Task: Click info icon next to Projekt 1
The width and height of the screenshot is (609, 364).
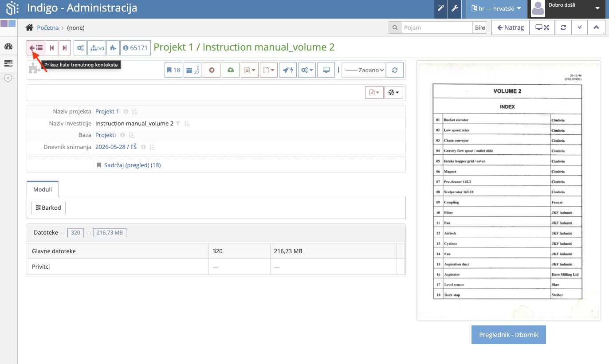Action: tap(126, 112)
